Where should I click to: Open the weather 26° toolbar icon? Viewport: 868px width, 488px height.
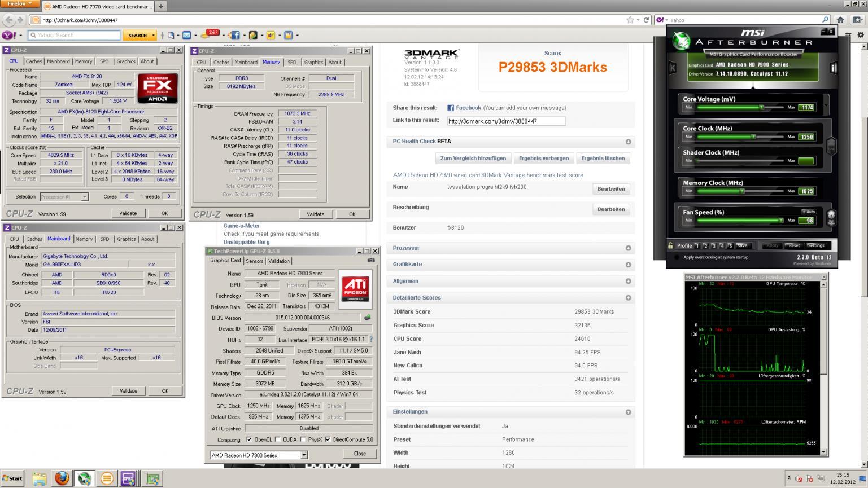coord(210,34)
